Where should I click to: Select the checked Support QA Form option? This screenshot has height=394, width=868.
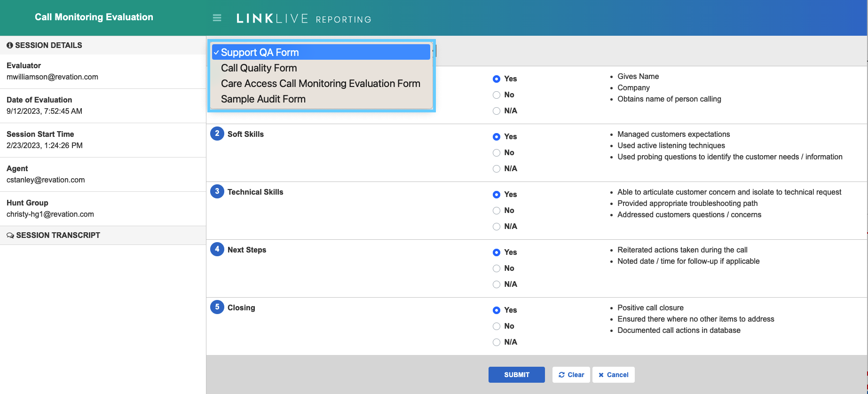click(x=260, y=53)
